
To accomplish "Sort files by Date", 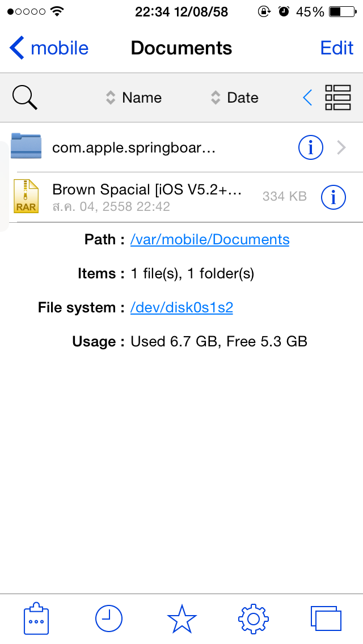I will 235,98.
